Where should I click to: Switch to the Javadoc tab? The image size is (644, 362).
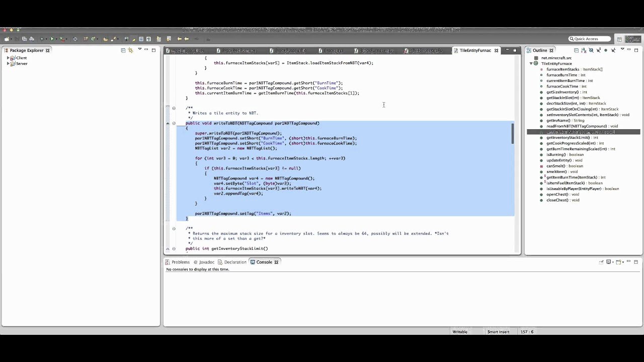pyautogui.click(x=204, y=262)
